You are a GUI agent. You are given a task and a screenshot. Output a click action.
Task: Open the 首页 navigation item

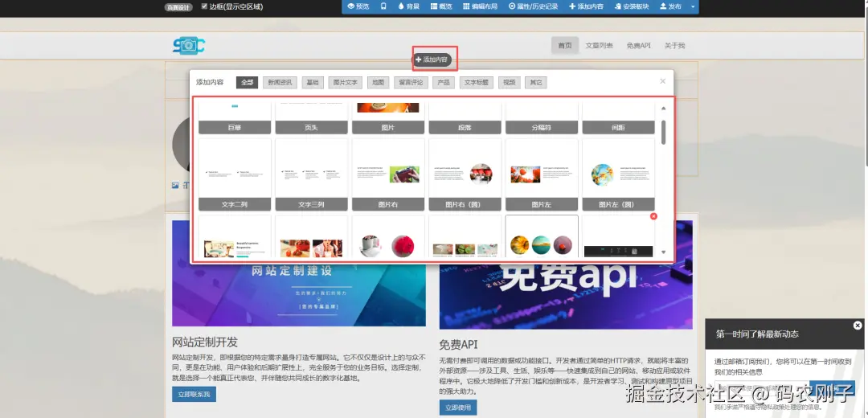(565, 45)
